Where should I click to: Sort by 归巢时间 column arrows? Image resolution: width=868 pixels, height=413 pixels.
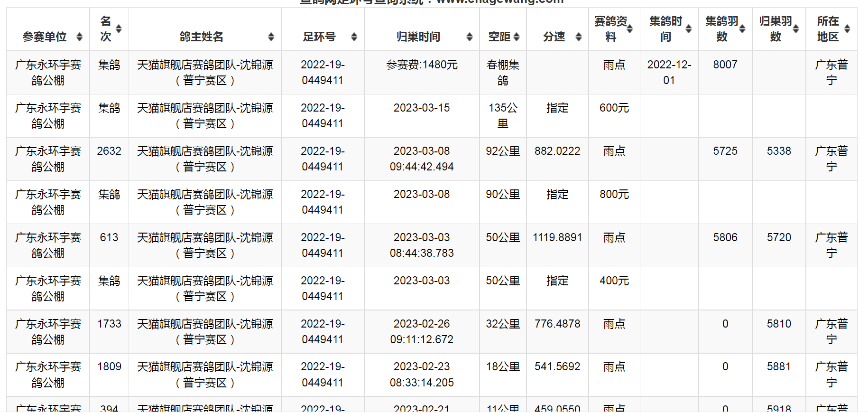point(469,37)
